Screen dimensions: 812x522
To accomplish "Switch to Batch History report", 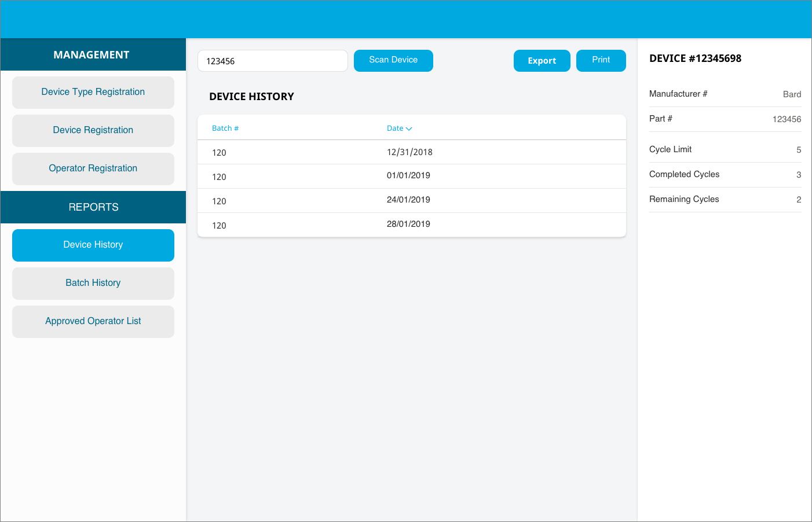I will (93, 283).
